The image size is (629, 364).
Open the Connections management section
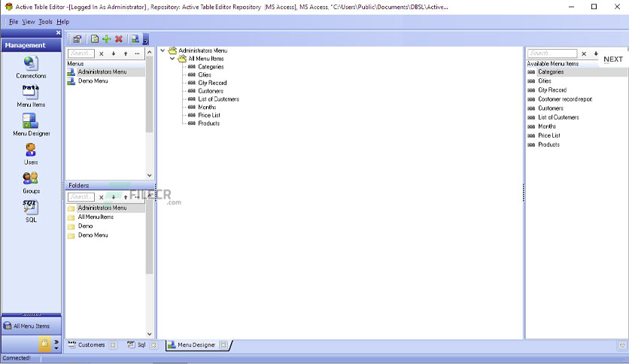pyautogui.click(x=31, y=67)
